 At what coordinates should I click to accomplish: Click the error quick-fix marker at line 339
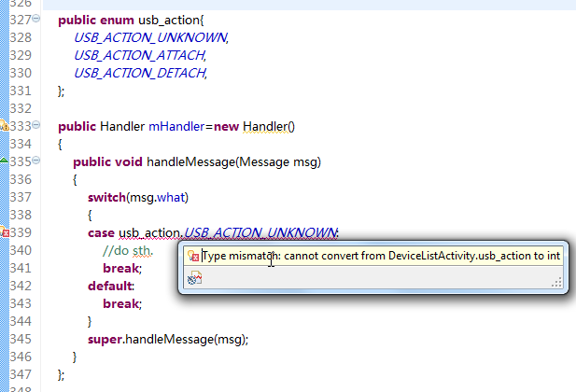click(5, 232)
